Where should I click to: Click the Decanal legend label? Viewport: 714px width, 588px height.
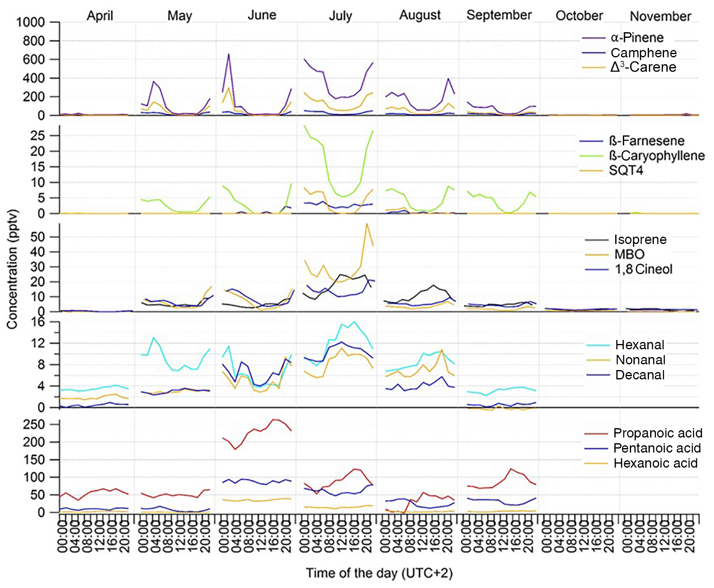(640, 375)
